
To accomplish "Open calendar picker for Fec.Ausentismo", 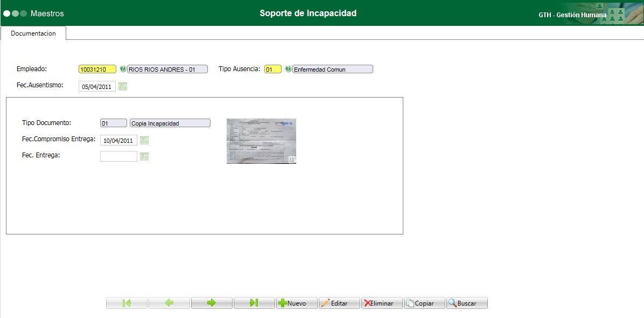I will click(x=123, y=86).
